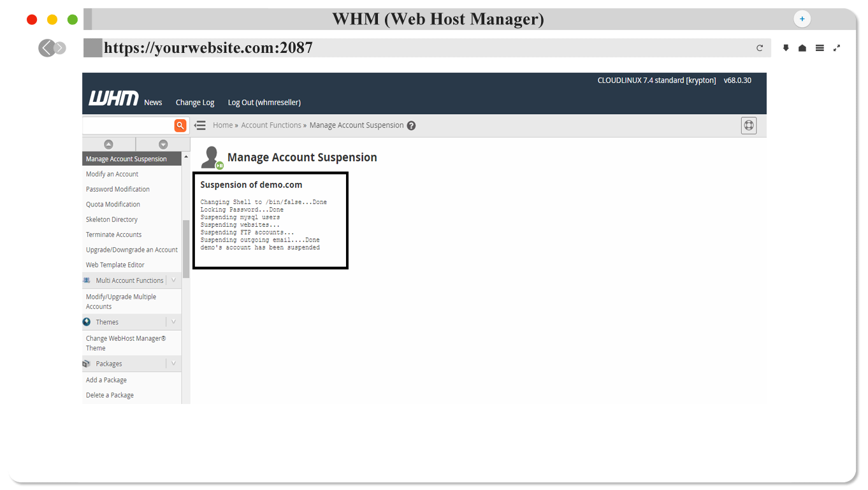Click the "Suspending outgoing email....Done" line
The height and width of the screenshot is (490, 868).
(x=260, y=240)
